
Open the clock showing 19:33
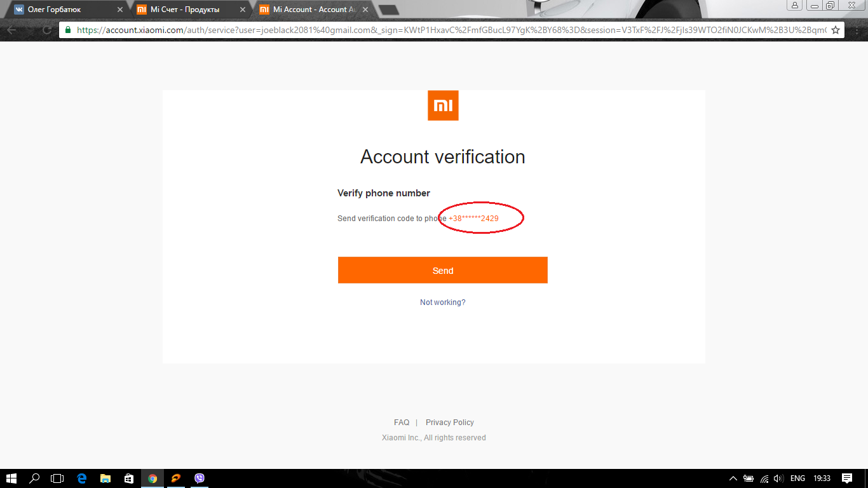point(822,478)
